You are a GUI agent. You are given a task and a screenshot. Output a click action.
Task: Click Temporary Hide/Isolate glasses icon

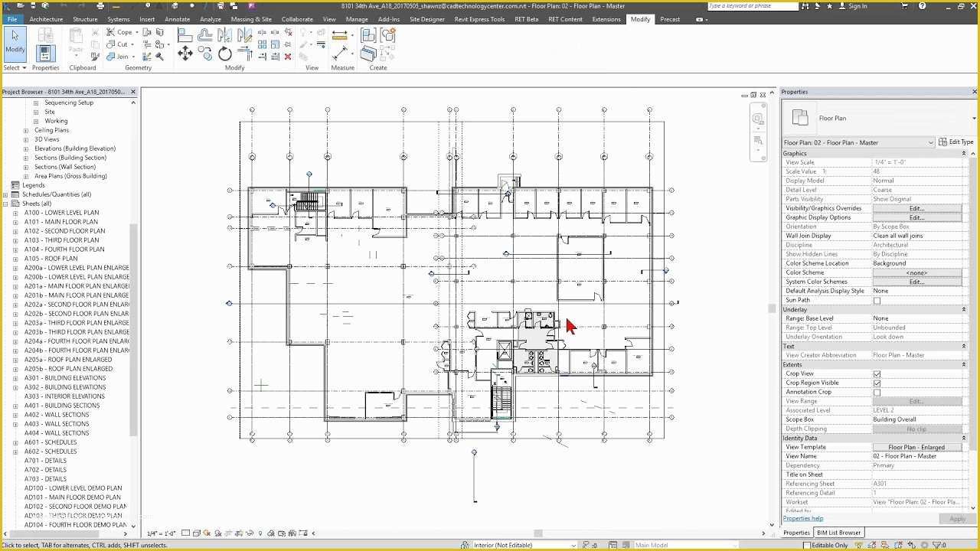click(x=249, y=533)
